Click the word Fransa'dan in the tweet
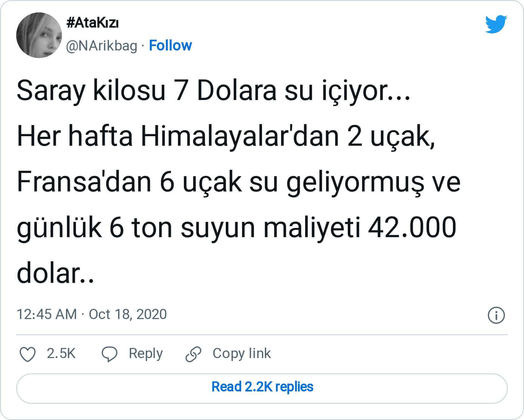Screen dimensions: 524x420 pos(84,183)
